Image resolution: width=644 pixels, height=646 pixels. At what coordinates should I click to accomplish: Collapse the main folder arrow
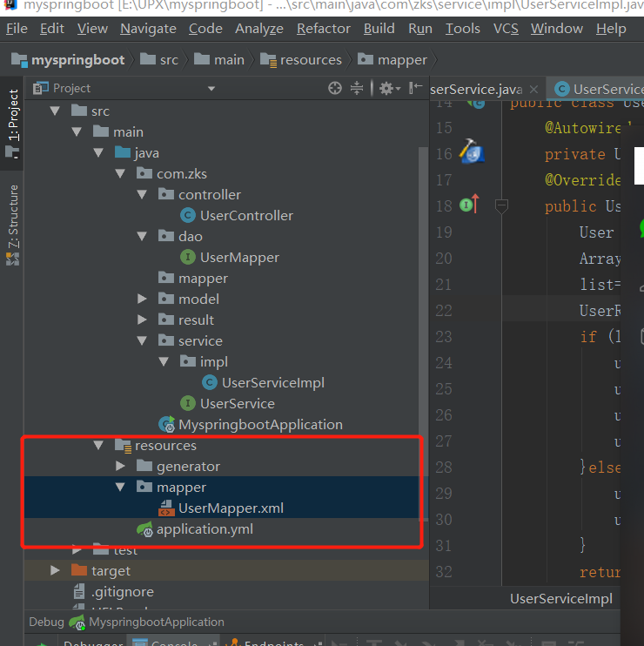(77, 131)
